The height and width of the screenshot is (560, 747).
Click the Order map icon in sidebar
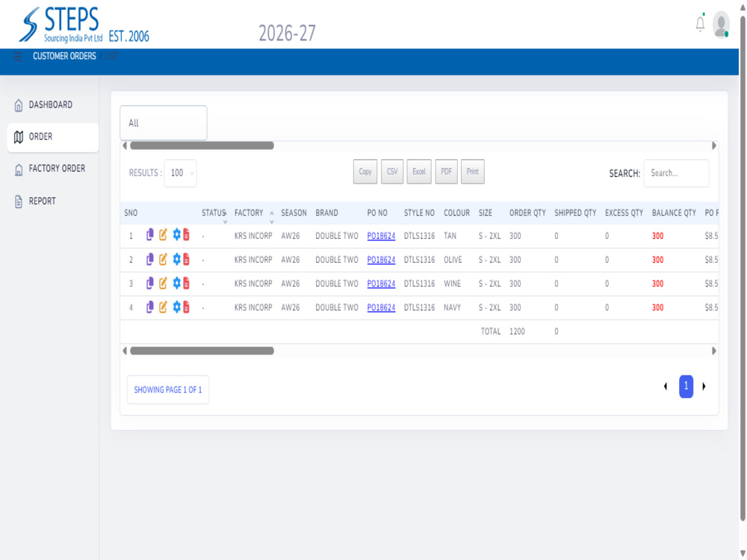pos(19,137)
